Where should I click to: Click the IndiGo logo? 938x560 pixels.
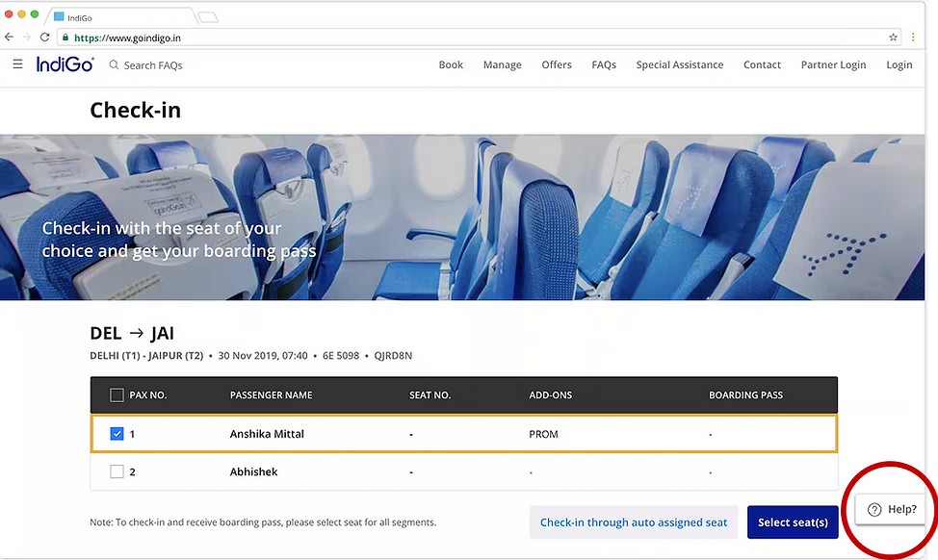pyautogui.click(x=65, y=64)
